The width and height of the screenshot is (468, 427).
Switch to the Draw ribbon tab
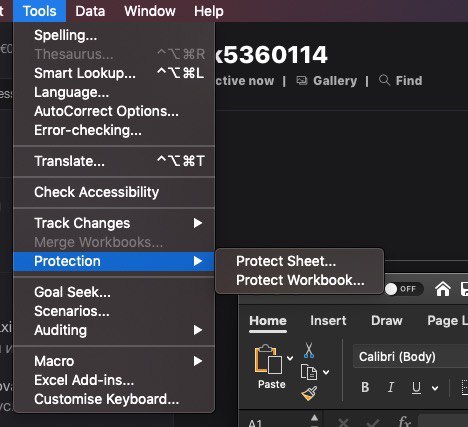click(x=387, y=321)
